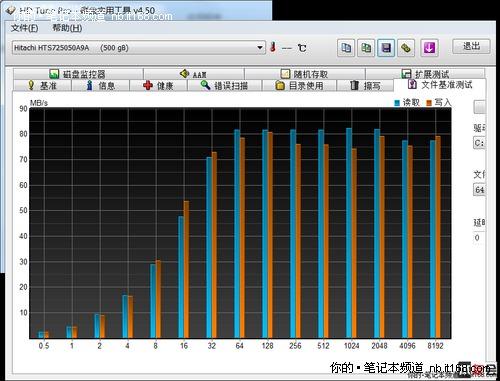Click the 1024 x-axis label
This screenshot has height=381, width=500.
click(x=351, y=346)
